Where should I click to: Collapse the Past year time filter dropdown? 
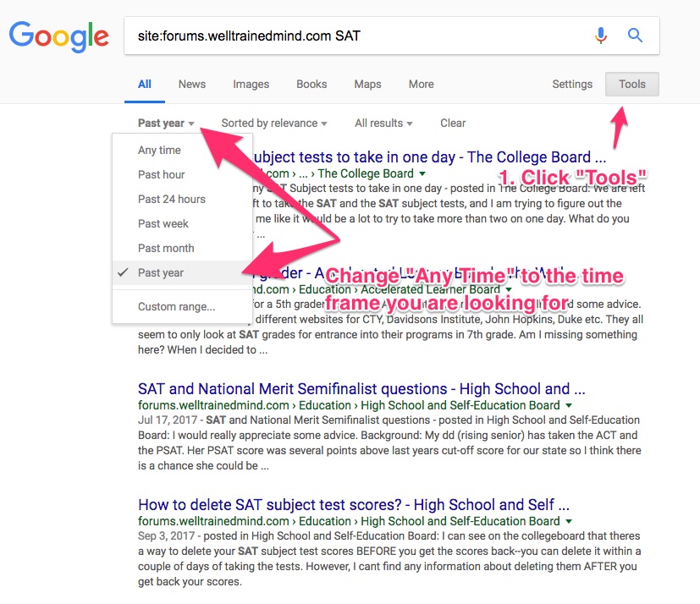click(166, 124)
